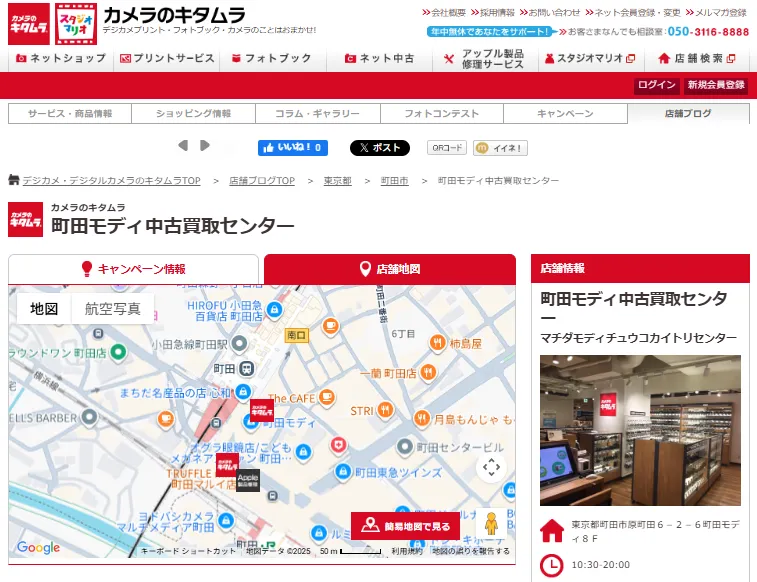The image size is (757, 582).
Task: Click the Camera no Kitamura header logo
Action: pyautogui.click(x=29, y=24)
